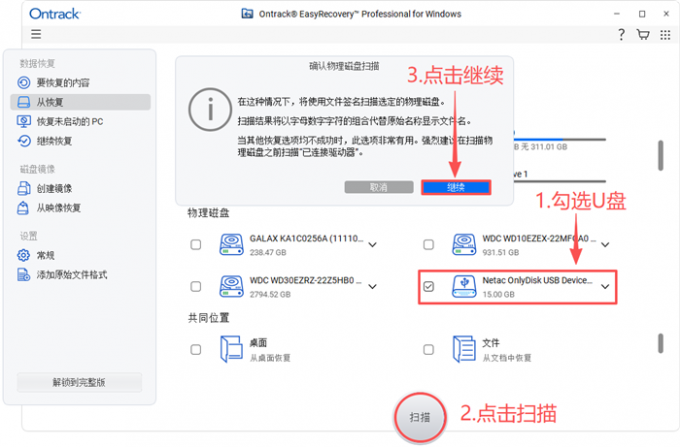Maximize the EasyRecovery window
The image size is (680, 447).
coord(642,14)
